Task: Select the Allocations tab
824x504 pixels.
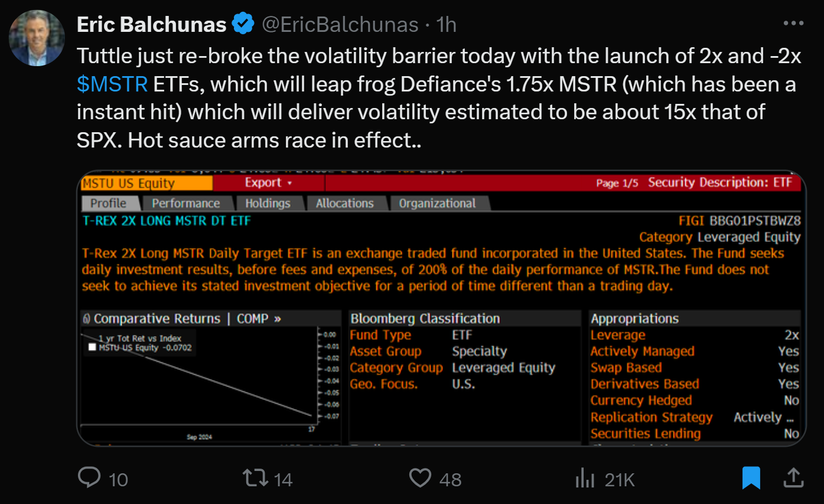Action: (344, 203)
